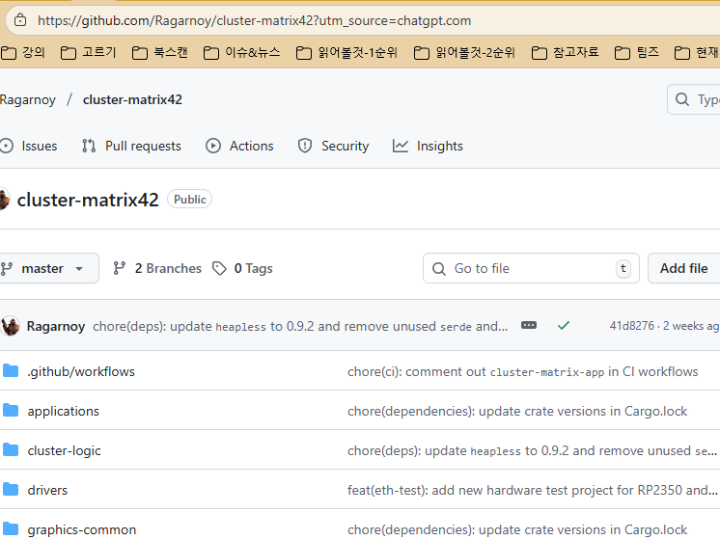Image resolution: width=720 pixels, height=540 pixels.
Task: Click the Ragarnoy commit author avatar
Action: pos(10,326)
